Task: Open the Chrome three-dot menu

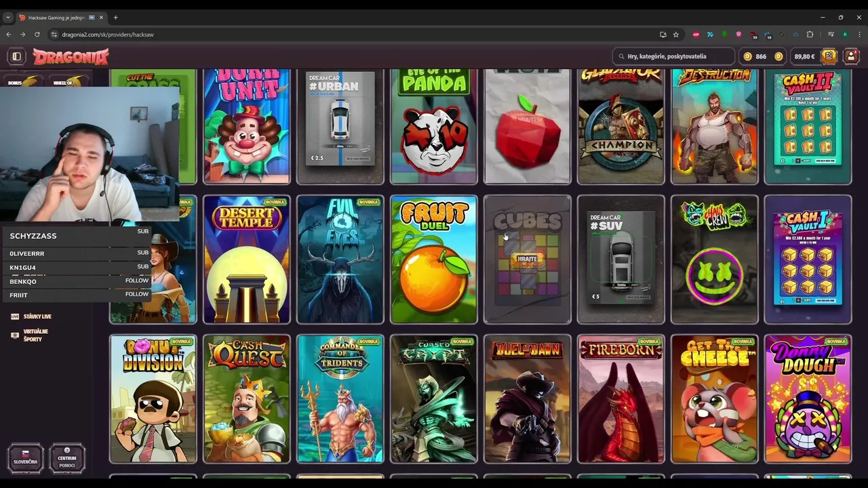Action: pyautogui.click(x=859, y=35)
